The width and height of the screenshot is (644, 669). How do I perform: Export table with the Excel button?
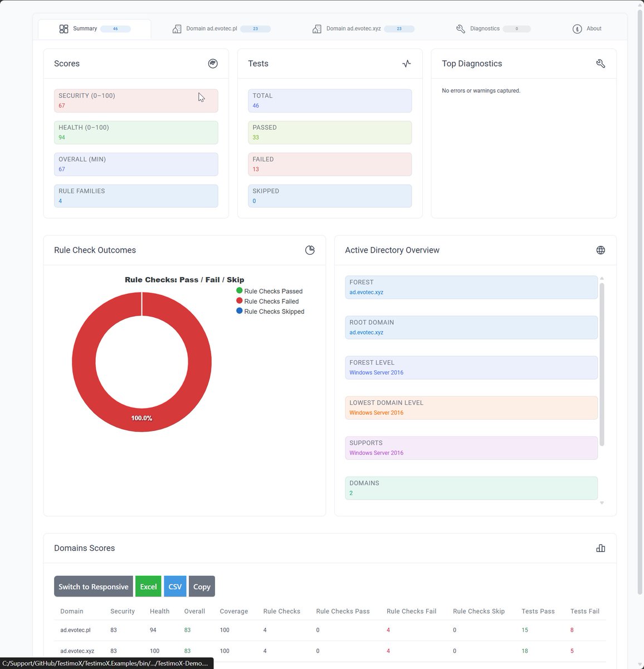tap(148, 586)
